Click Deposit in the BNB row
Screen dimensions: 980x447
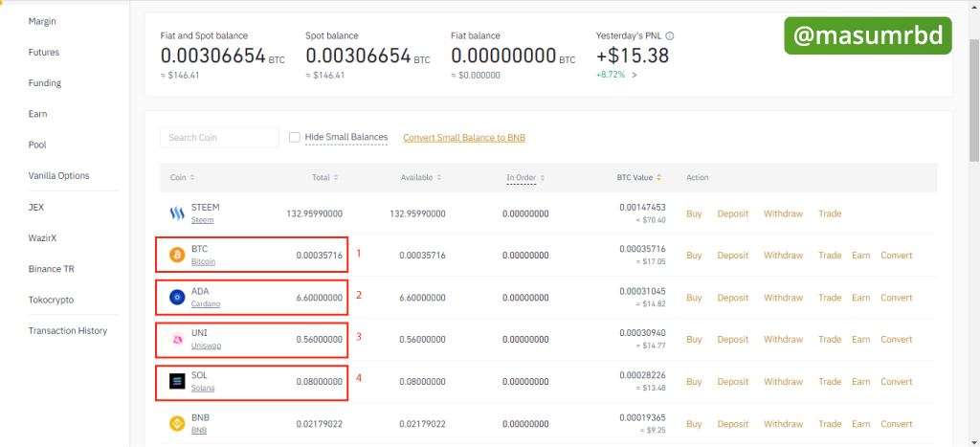[x=732, y=424]
